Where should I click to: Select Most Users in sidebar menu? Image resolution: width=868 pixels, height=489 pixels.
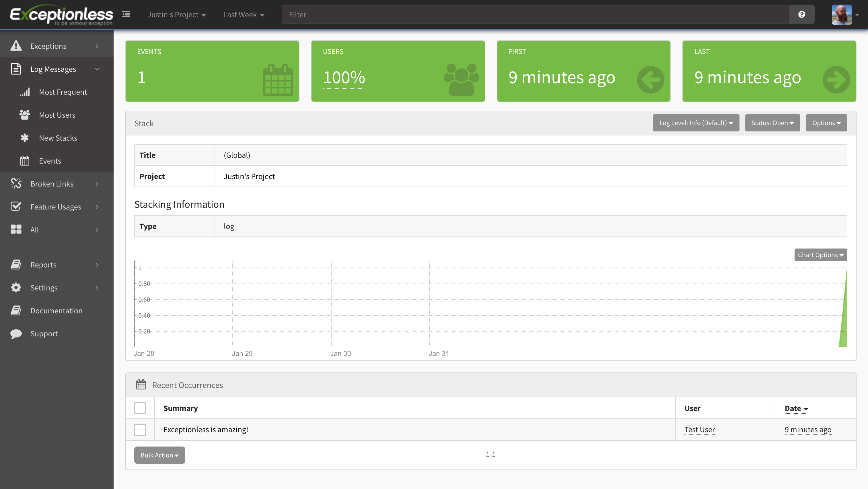pyautogui.click(x=57, y=115)
